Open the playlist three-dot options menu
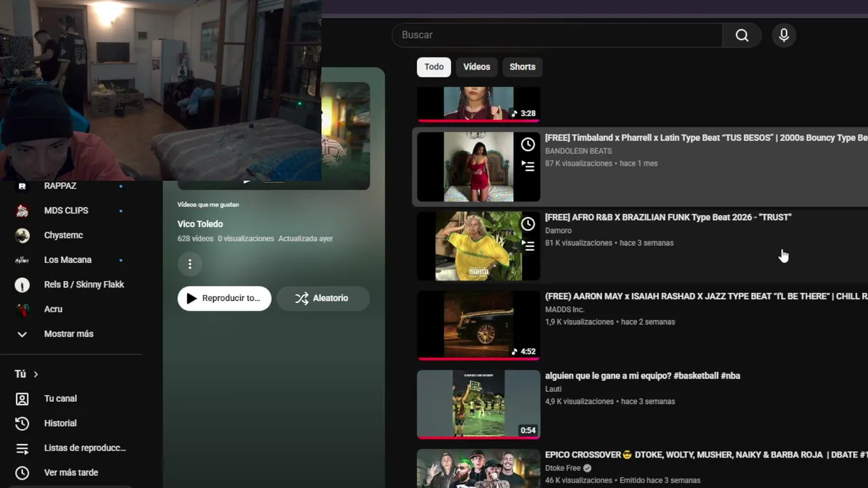The image size is (868, 488). pyautogui.click(x=190, y=264)
